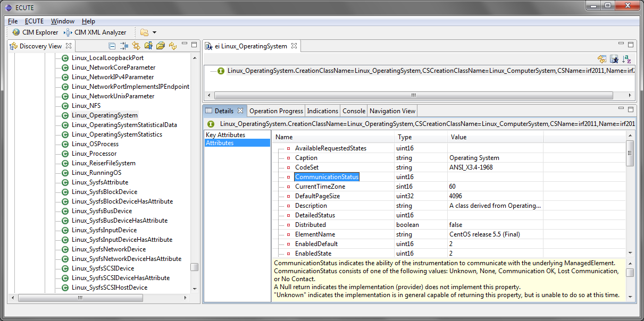Sort entries alphabetically with the a-z icon
This screenshot has height=321, width=644.
626,59
